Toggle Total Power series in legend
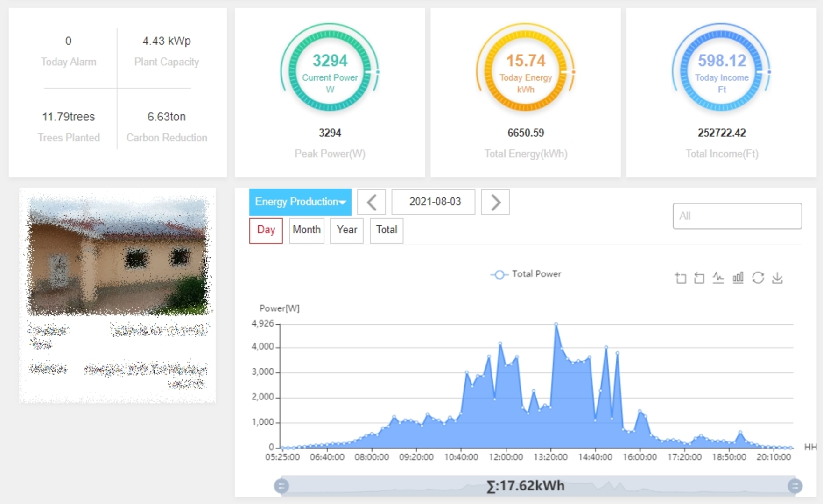 [526, 274]
